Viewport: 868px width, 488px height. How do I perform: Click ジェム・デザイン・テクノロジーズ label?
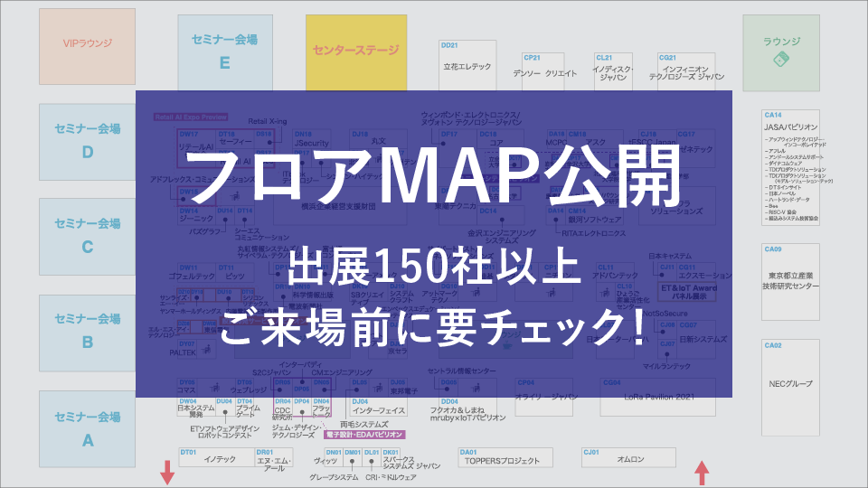[296, 432]
